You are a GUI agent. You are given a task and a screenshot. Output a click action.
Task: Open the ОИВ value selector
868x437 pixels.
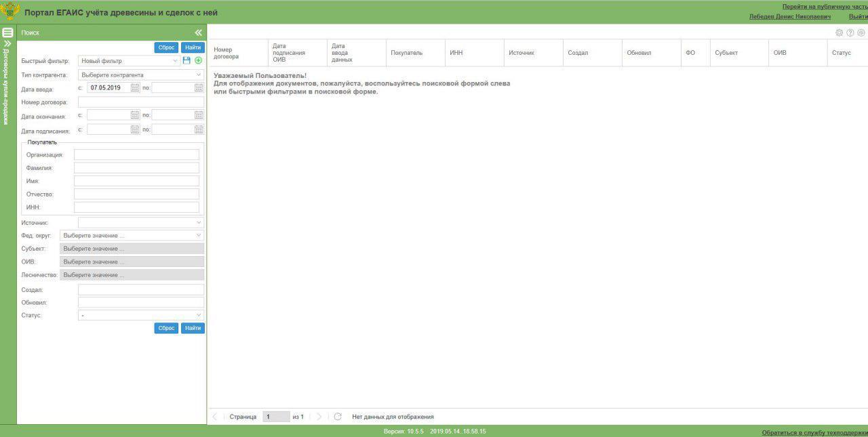[132, 262]
